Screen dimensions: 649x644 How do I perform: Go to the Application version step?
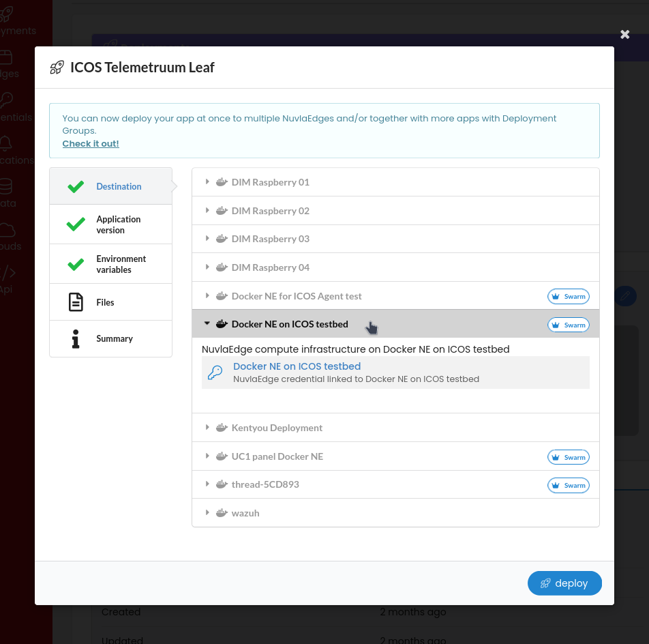pyautogui.click(x=110, y=224)
